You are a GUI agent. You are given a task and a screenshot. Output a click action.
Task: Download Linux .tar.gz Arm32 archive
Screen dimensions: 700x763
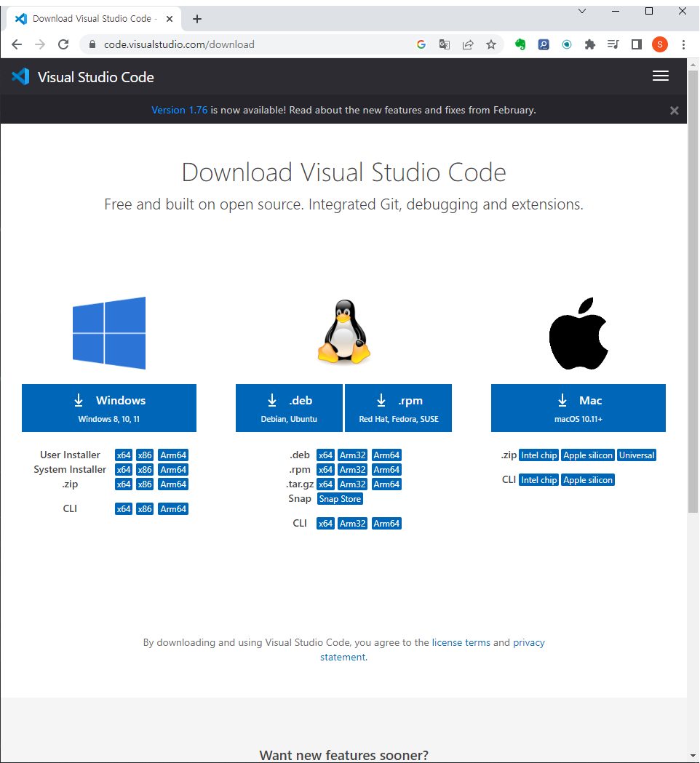click(x=352, y=484)
